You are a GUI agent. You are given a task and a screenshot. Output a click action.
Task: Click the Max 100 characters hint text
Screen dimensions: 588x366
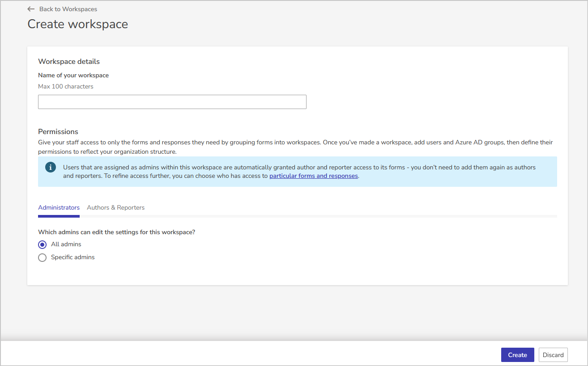(66, 86)
